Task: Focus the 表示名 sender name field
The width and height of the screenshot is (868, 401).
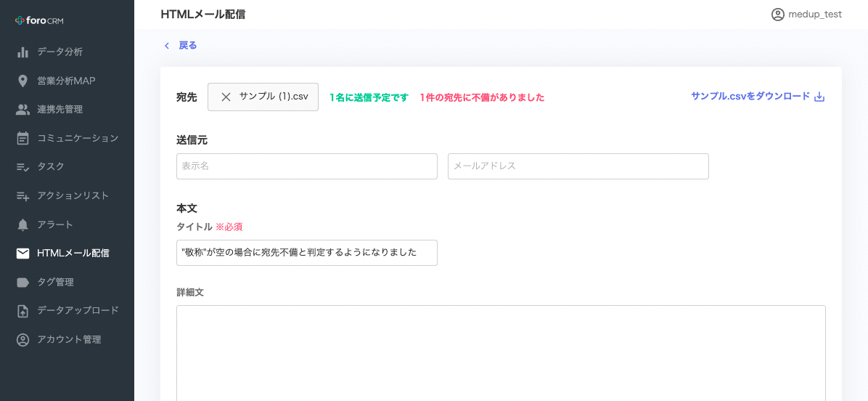Action: [307, 166]
